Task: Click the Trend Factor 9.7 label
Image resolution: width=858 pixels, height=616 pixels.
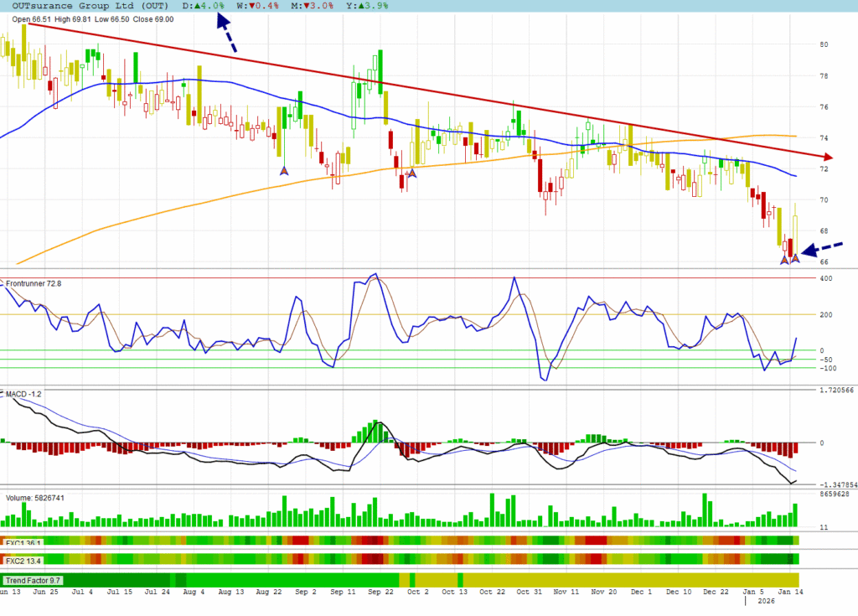Action: [33, 580]
